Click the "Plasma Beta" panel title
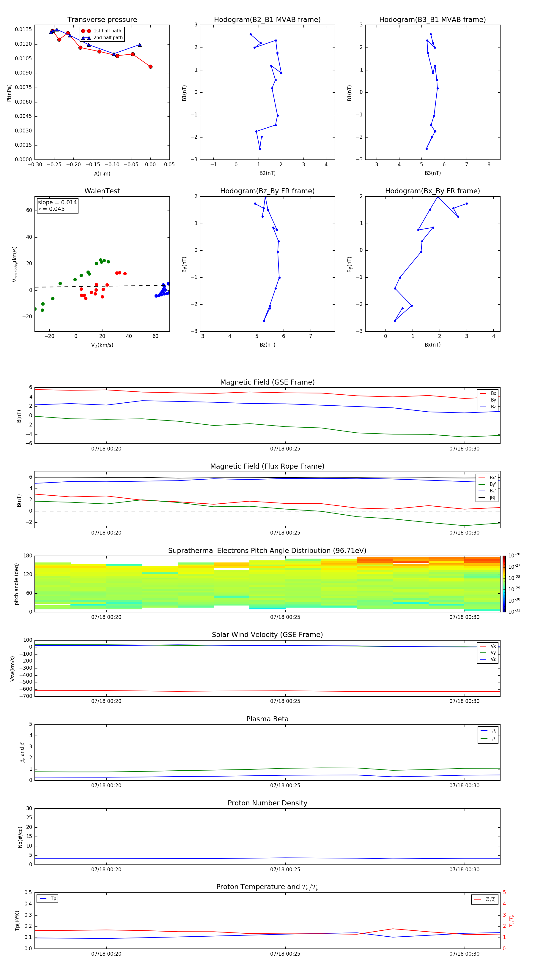535x980 pixels. pyautogui.click(x=267, y=719)
